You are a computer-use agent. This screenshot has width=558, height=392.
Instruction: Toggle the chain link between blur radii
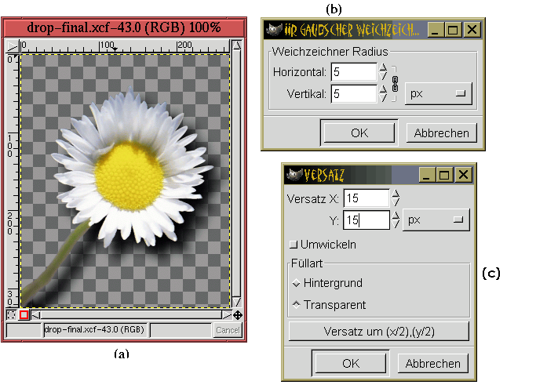tap(396, 82)
